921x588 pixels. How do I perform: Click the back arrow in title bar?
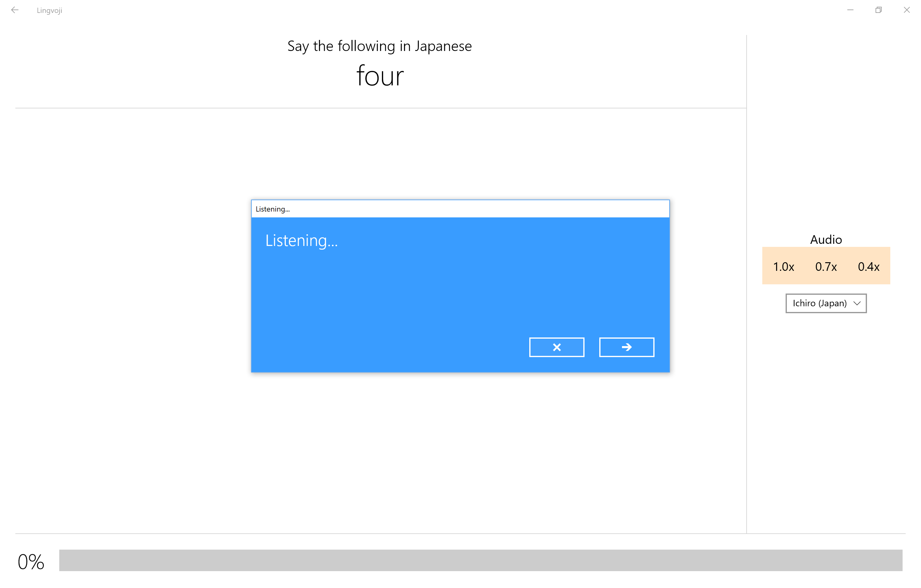[x=15, y=10]
